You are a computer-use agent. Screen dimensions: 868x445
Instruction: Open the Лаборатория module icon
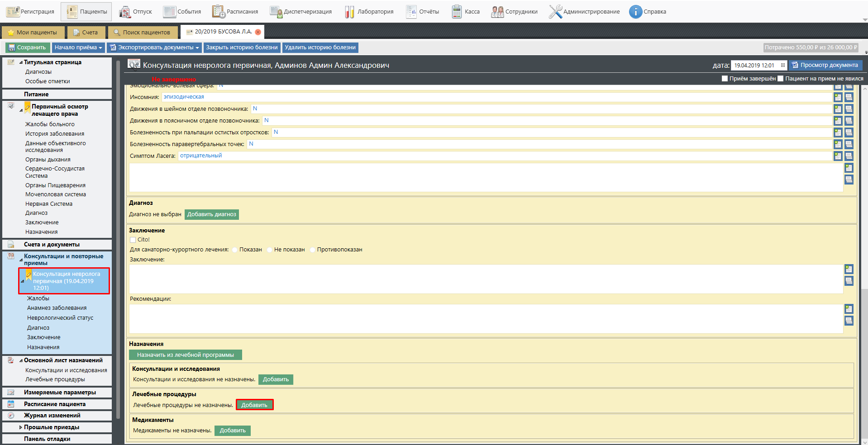pyautogui.click(x=349, y=12)
